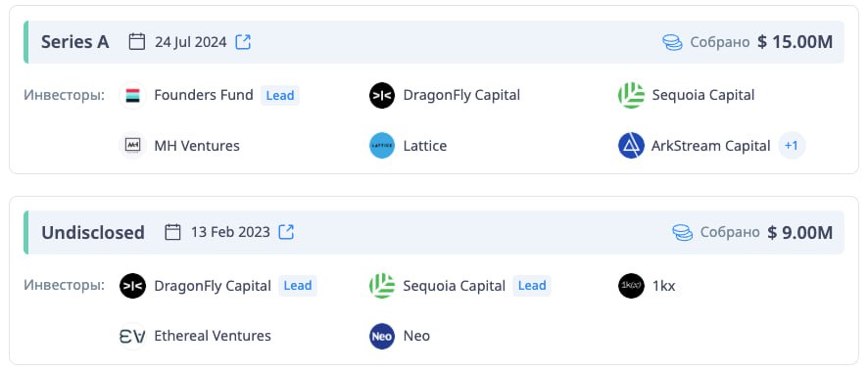
Task: Click the Series A calendar icon
Action: [137, 42]
